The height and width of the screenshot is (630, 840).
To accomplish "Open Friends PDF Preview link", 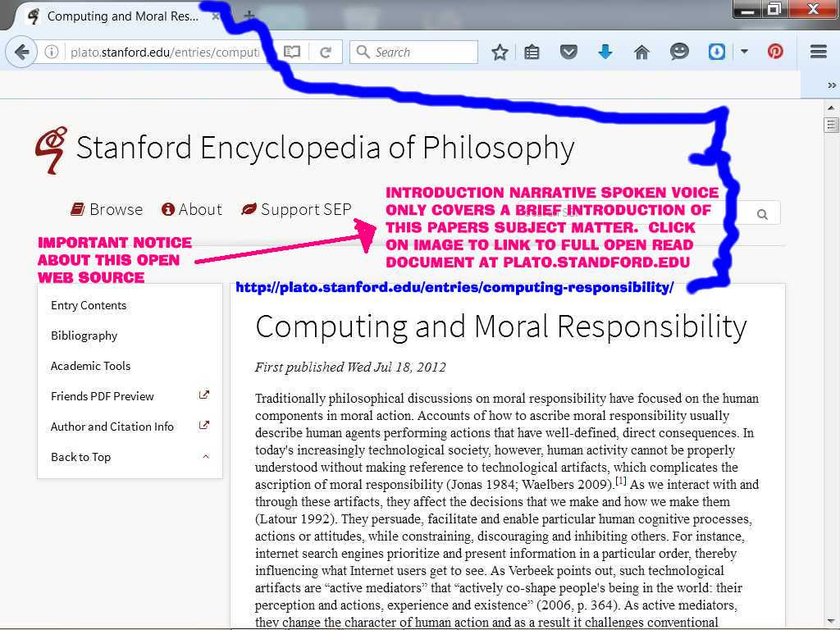I will pyautogui.click(x=103, y=396).
